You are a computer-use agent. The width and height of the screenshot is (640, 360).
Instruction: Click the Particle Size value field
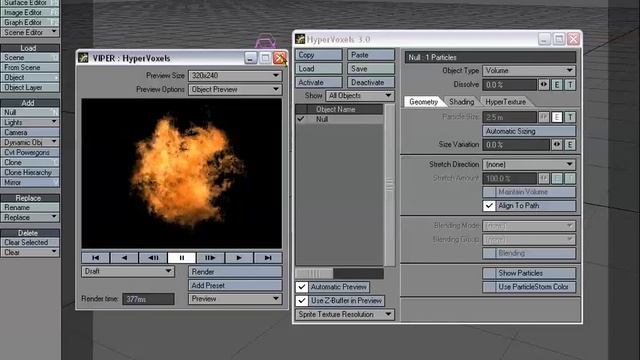click(x=509, y=117)
